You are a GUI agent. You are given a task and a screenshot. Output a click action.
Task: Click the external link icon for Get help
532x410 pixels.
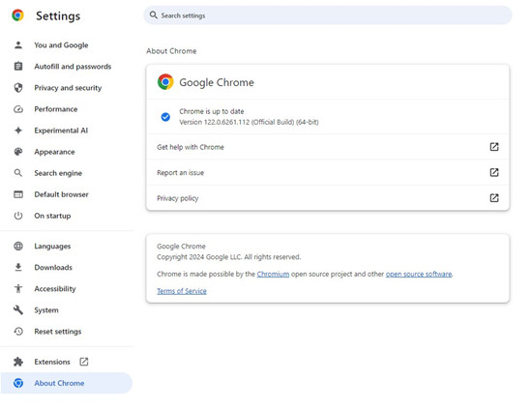[494, 147]
